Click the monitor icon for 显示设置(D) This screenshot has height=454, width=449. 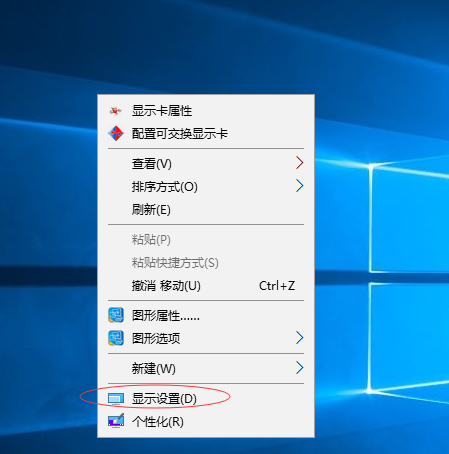116,399
